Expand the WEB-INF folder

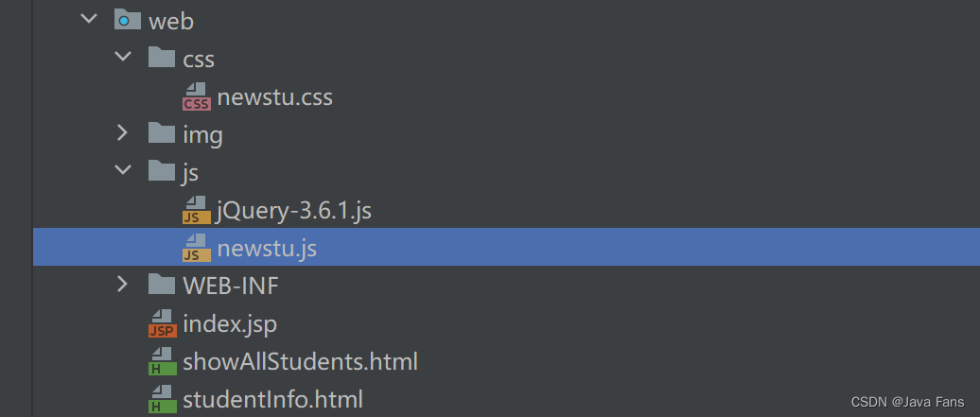(x=122, y=285)
